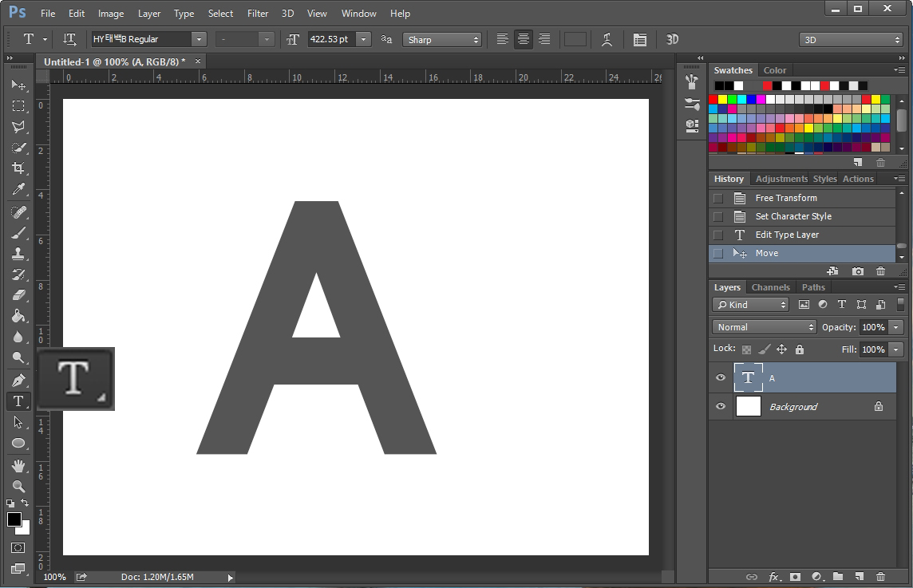Add layer style with fx icon
The width and height of the screenshot is (913, 588).
pos(773,576)
